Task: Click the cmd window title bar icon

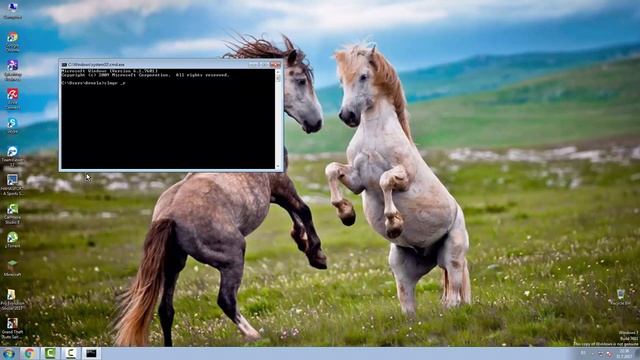Action: [x=64, y=64]
